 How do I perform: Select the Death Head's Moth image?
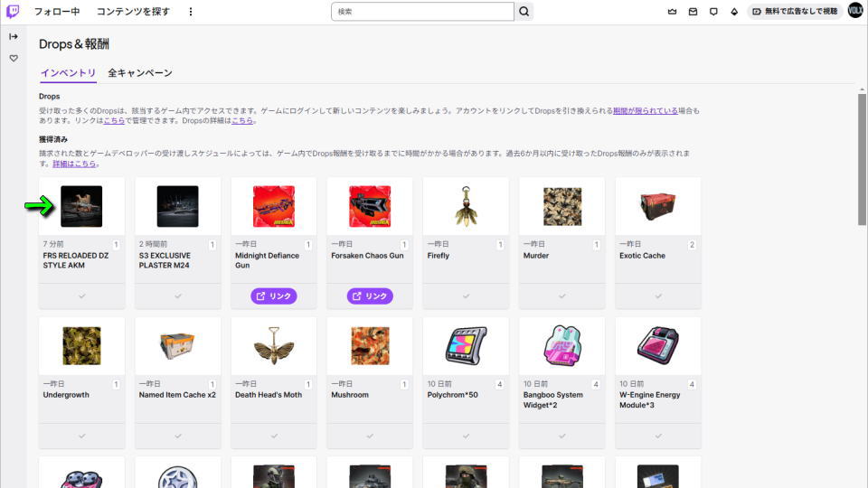(x=273, y=346)
